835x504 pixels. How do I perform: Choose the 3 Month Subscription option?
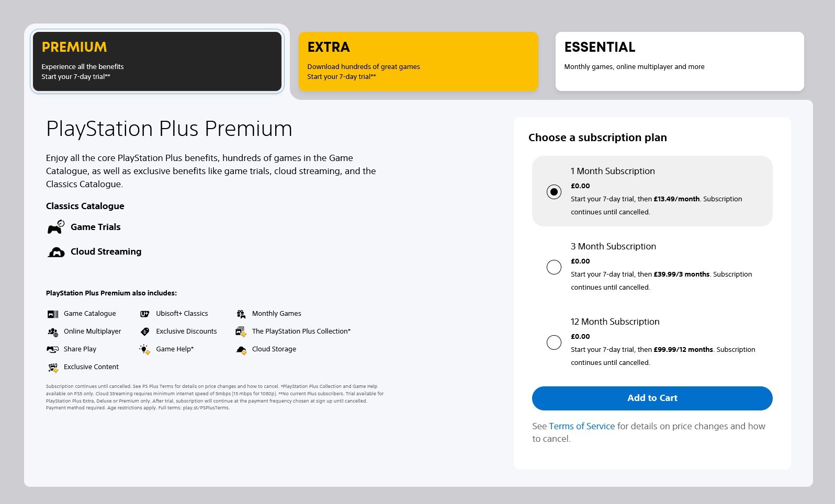(554, 267)
